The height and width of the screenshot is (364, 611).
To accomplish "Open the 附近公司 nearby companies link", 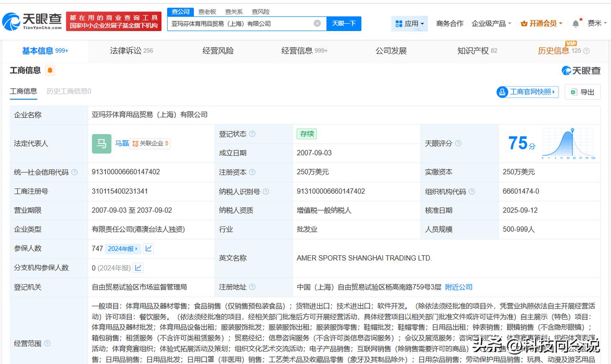I will click(x=459, y=287).
